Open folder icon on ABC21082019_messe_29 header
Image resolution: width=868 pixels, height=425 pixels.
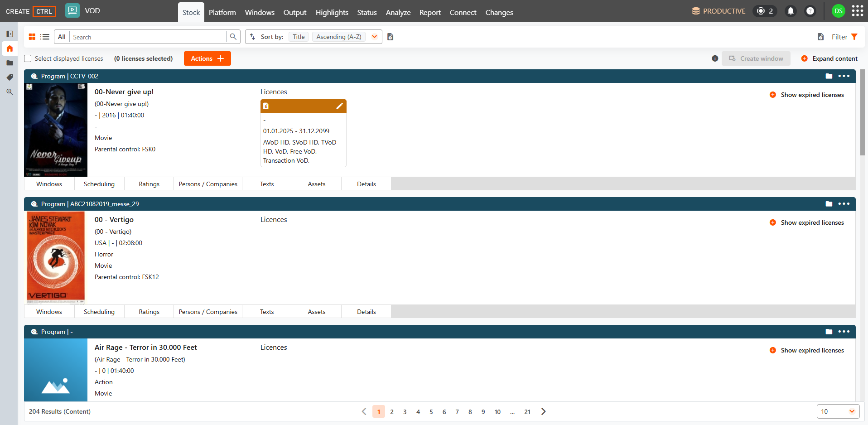(829, 204)
